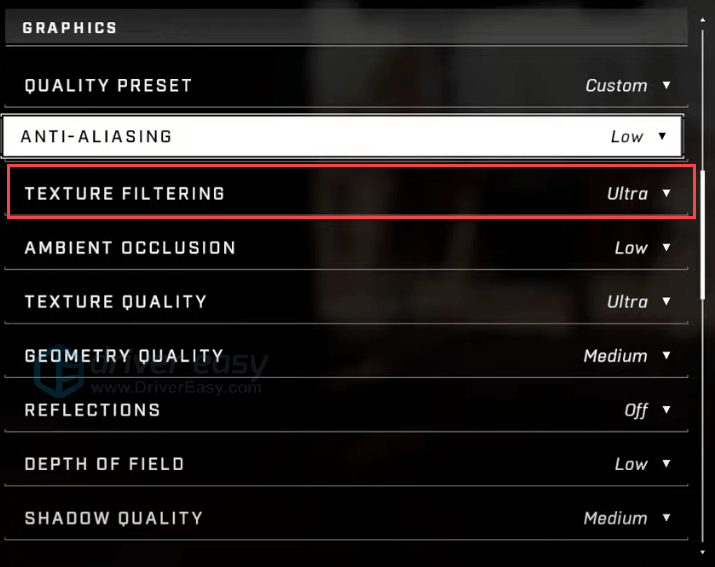The width and height of the screenshot is (715, 567).
Task: Select the Texture Filtering row label
Action: click(x=124, y=193)
